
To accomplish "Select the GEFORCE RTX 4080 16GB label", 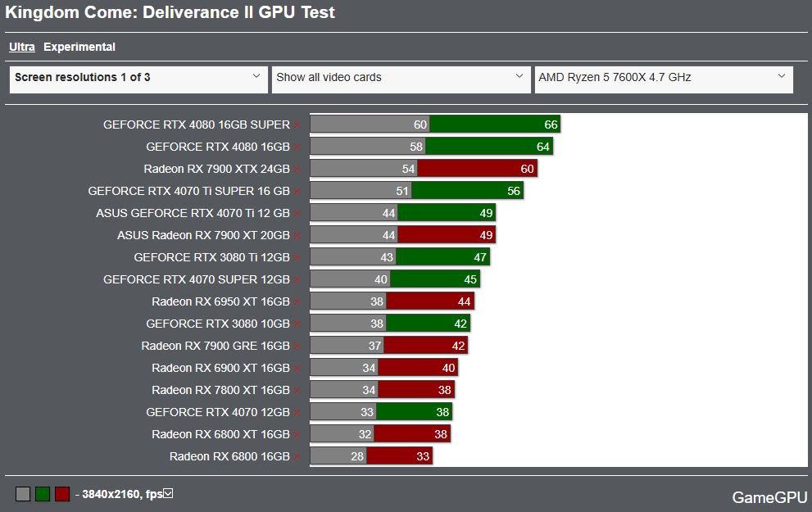I will [218, 147].
